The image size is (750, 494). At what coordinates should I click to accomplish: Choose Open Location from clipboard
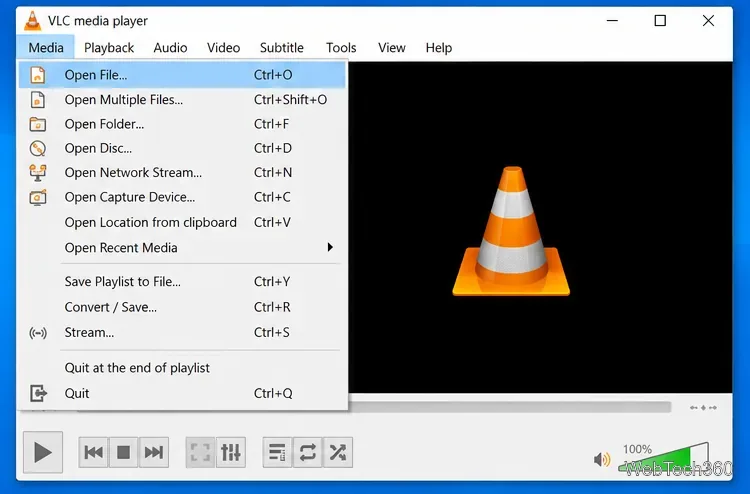coord(182,222)
